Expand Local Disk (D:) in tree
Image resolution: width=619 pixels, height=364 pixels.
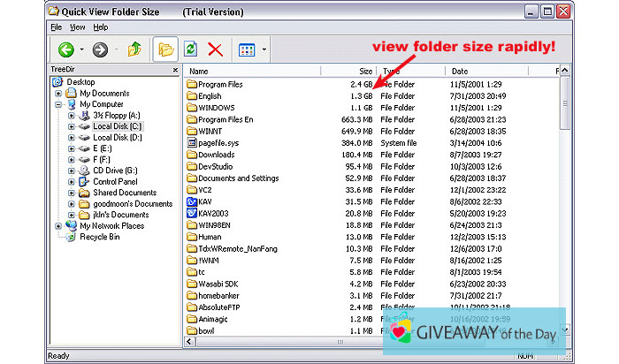point(72,138)
